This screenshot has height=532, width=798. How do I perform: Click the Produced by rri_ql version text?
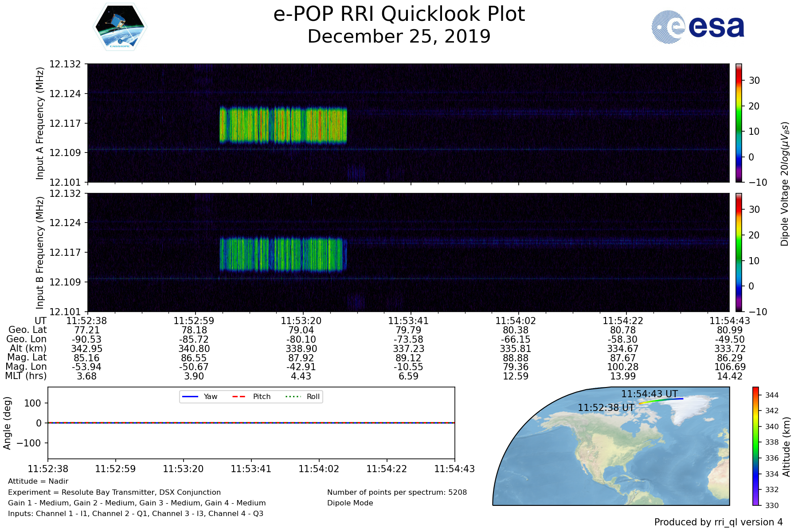pyautogui.click(x=718, y=522)
